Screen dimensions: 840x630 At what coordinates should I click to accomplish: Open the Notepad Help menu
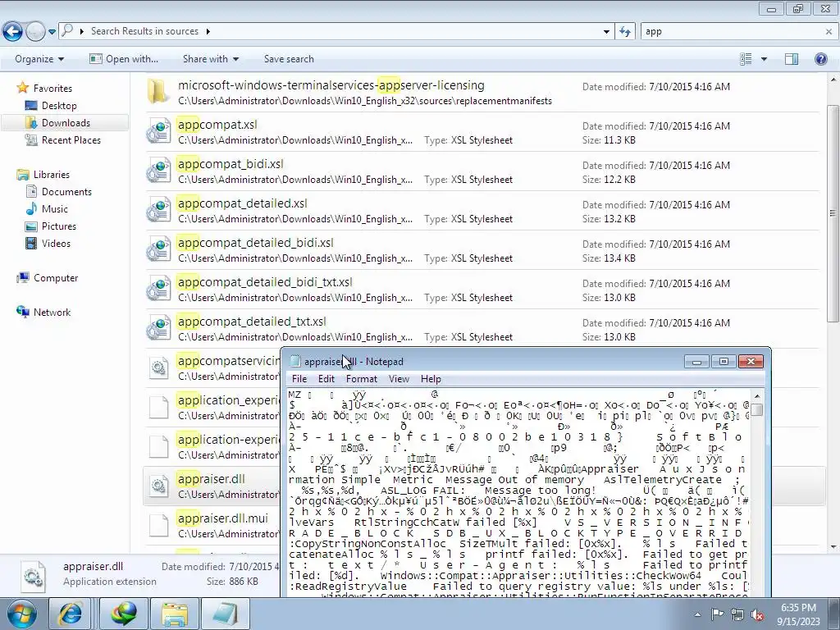pyautogui.click(x=431, y=379)
